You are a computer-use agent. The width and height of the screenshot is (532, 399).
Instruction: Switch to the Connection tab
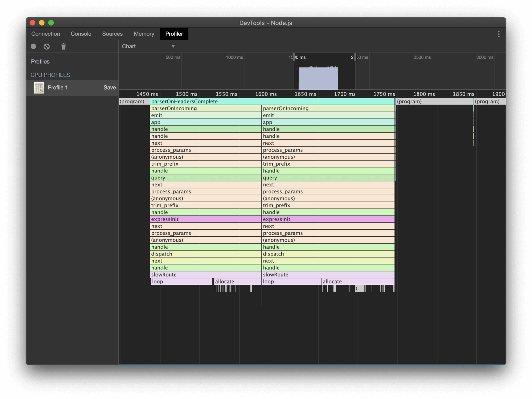46,34
